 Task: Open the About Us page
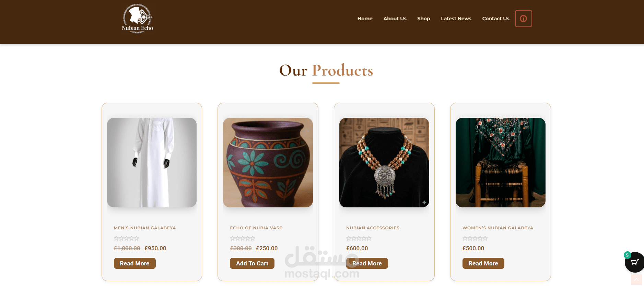pos(395,19)
